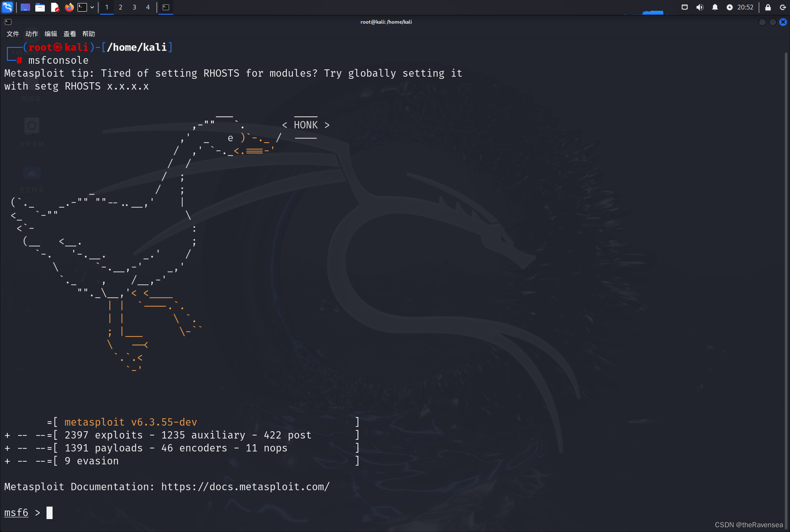Viewport: 790px width, 532px height.
Task: Expand the terminal launcher dropdown arrow
Action: (x=92, y=7)
